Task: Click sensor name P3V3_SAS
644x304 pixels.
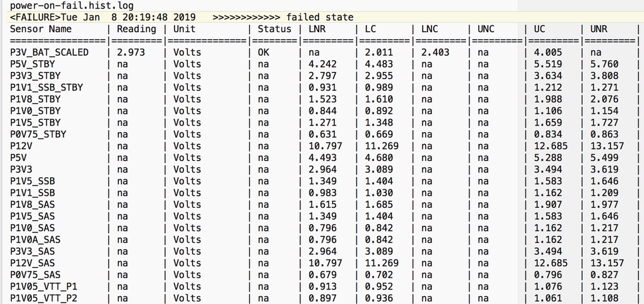Action: tap(32, 251)
